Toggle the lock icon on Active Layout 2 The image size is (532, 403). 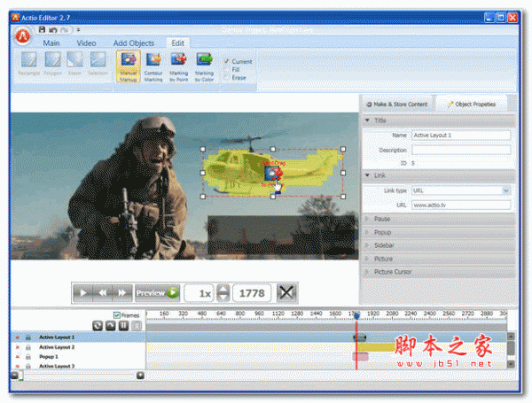28,347
